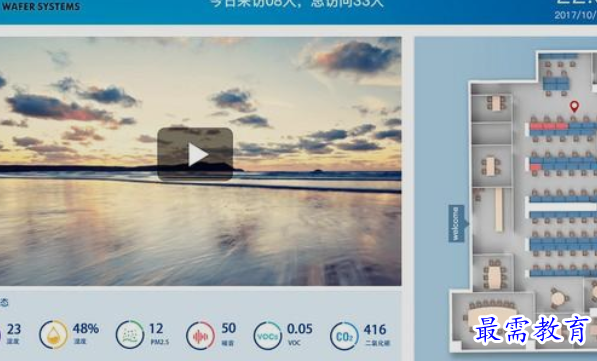Play the beach sunset video

click(x=195, y=154)
